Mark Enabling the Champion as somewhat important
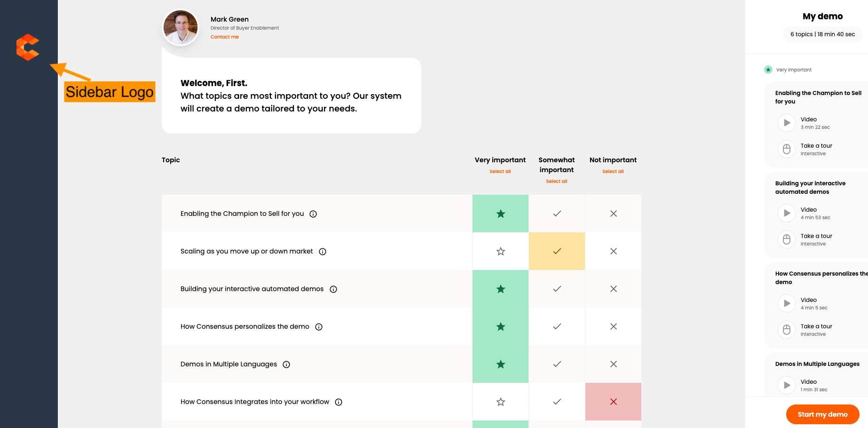The width and height of the screenshot is (868, 428). point(557,214)
